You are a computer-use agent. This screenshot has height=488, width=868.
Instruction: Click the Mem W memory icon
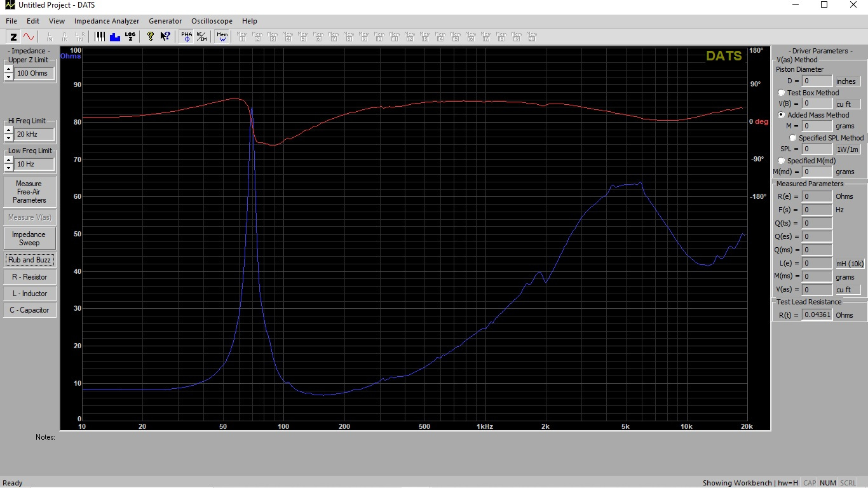pyautogui.click(x=222, y=37)
